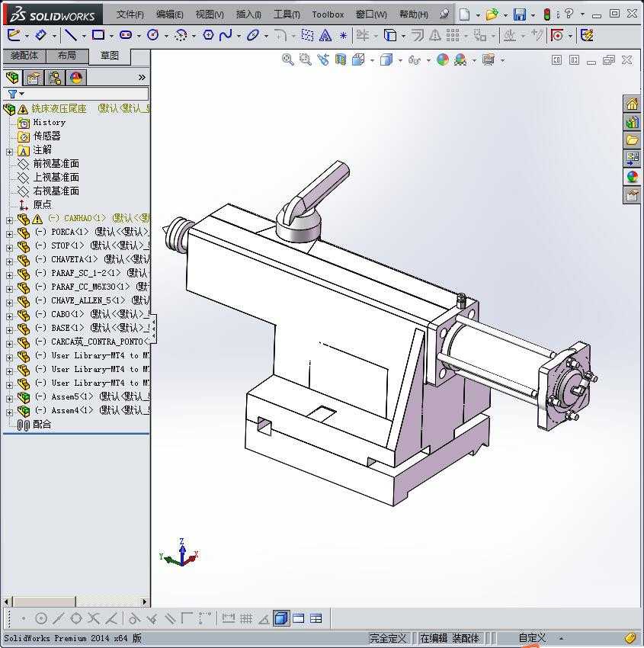The image size is (644, 648).
Task: Click the Save button
Action: 519,14
